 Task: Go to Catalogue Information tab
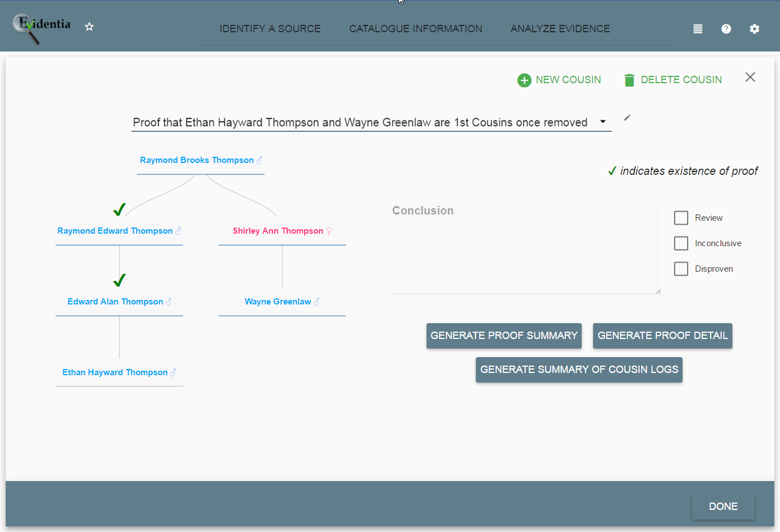pos(416,29)
